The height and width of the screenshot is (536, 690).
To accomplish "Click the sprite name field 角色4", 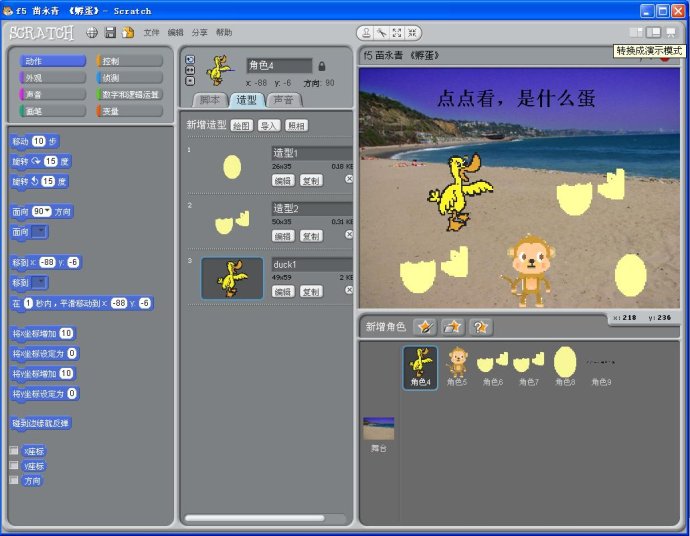I will pyautogui.click(x=279, y=66).
